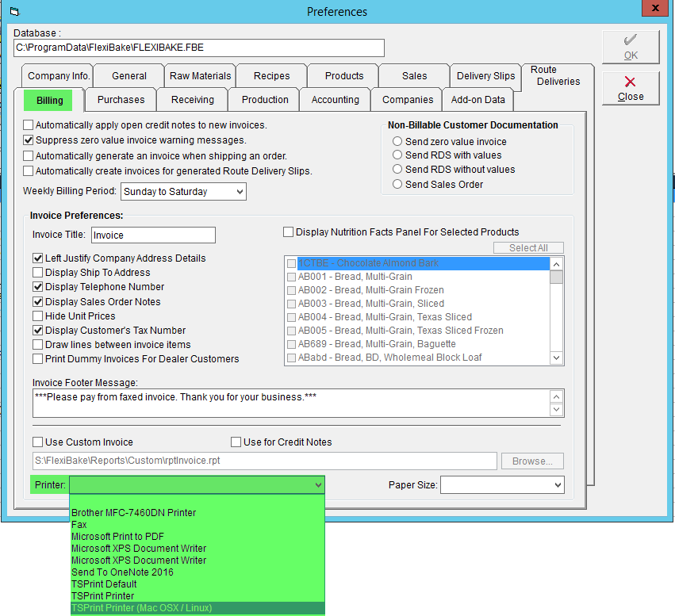Click product list scroll up arrow
The height and width of the screenshot is (616, 675).
(x=556, y=264)
